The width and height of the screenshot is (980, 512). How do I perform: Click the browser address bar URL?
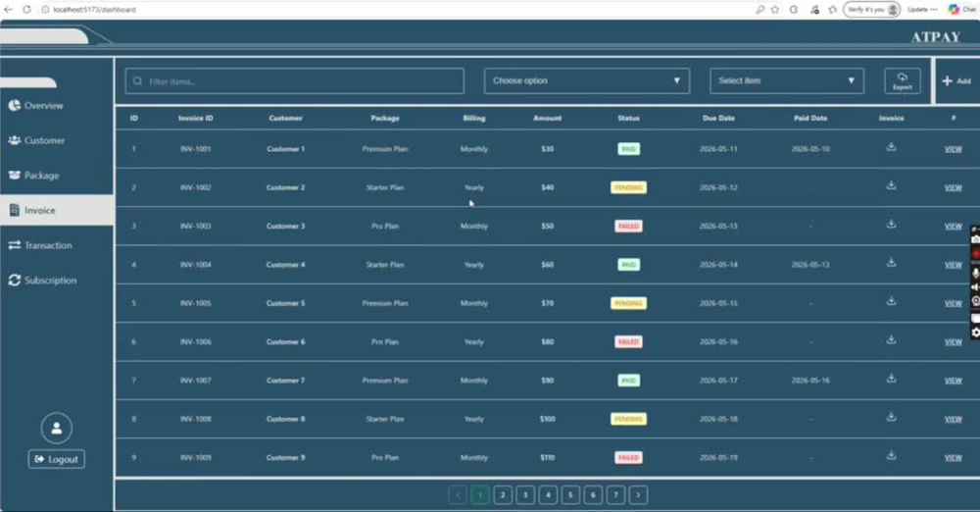(94, 10)
